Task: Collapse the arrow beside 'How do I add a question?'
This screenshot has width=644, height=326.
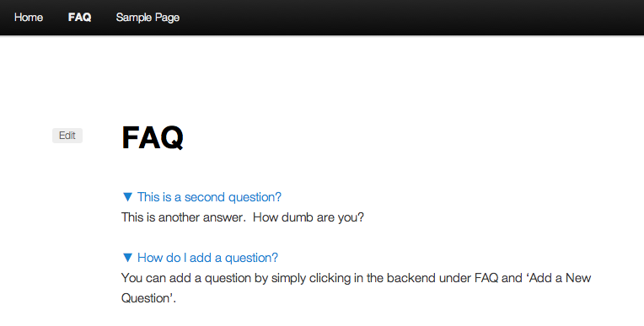Action: [x=127, y=258]
